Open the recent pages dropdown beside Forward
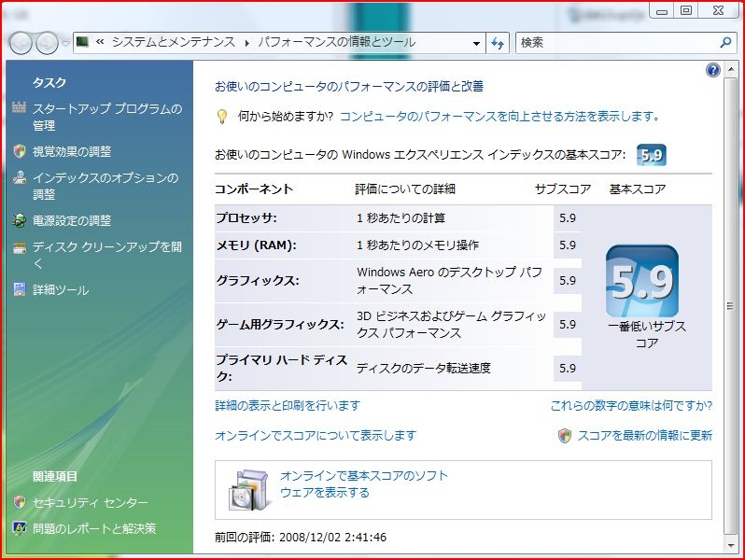745x560 pixels. click(x=65, y=43)
